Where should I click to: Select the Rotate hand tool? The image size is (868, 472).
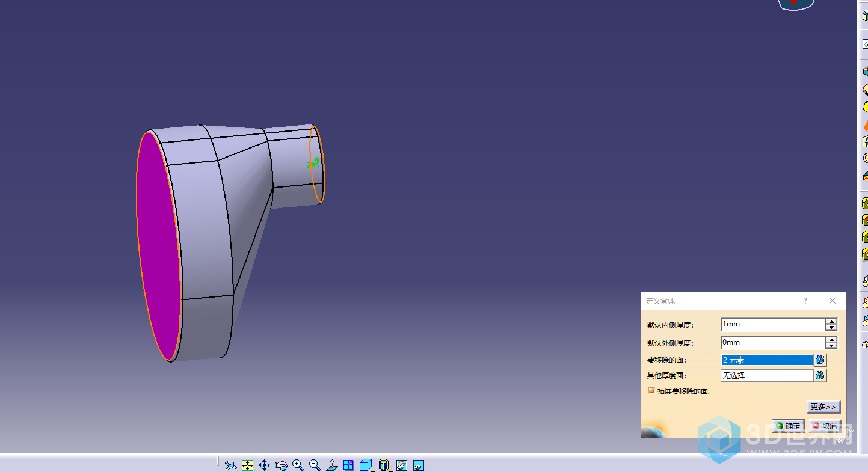(x=281, y=465)
